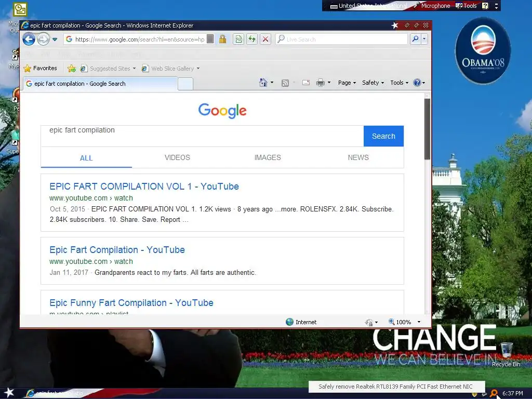Open EPIC FART COMPILATION VOL 1 result
This screenshot has width=532, height=399.
[x=144, y=187]
